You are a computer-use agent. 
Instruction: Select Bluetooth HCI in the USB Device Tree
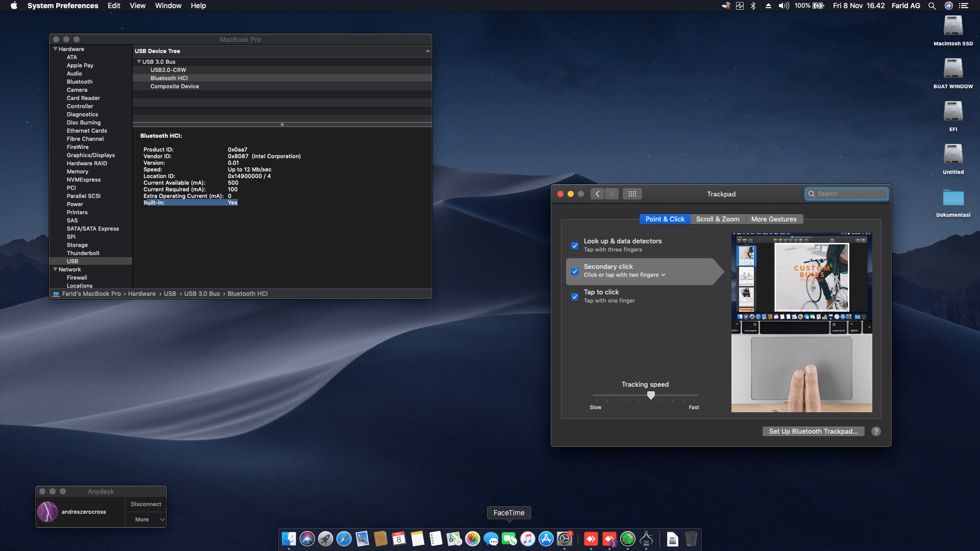(x=169, y=78)
